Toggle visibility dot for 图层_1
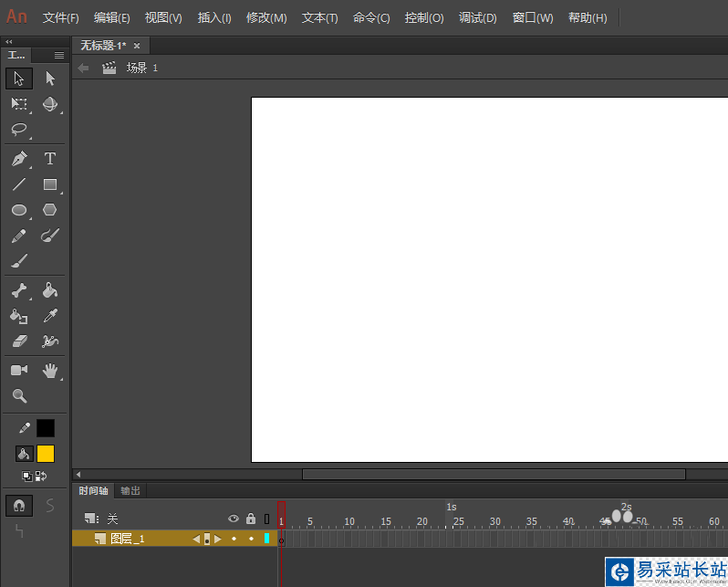The height and width of the screenshot is (587, 728). (234, 539)
